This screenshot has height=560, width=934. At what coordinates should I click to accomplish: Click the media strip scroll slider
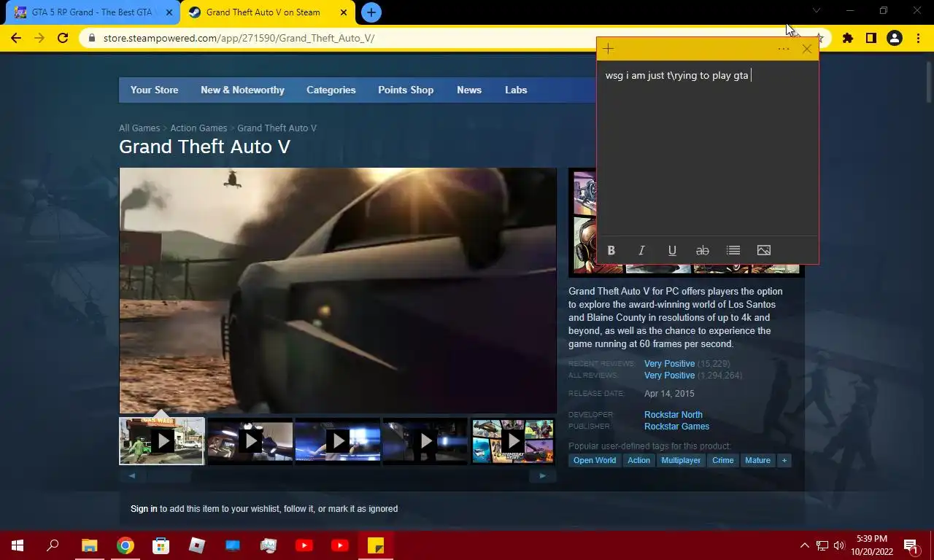coord(168,475)
